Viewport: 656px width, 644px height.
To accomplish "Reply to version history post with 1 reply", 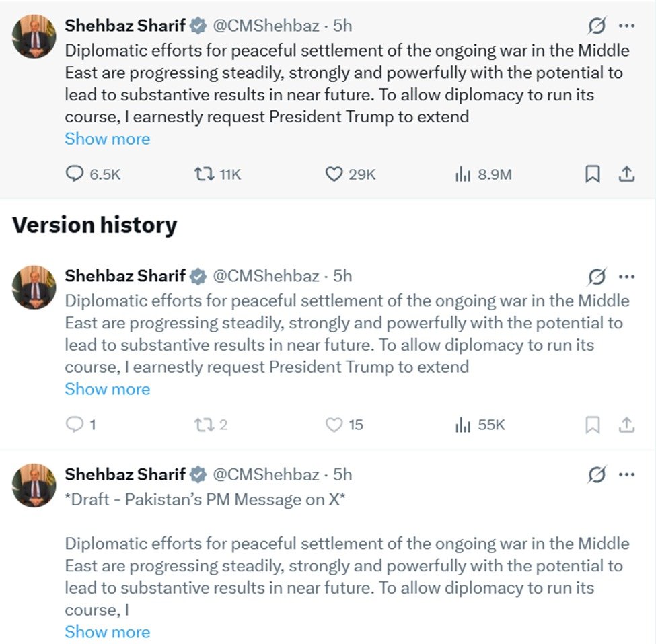I will (74, 425).
